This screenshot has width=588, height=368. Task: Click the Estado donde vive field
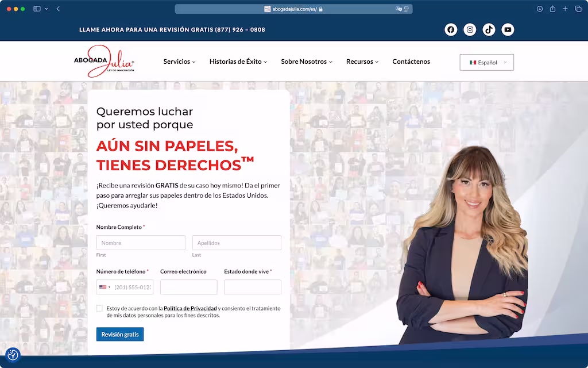coord(253,287)
